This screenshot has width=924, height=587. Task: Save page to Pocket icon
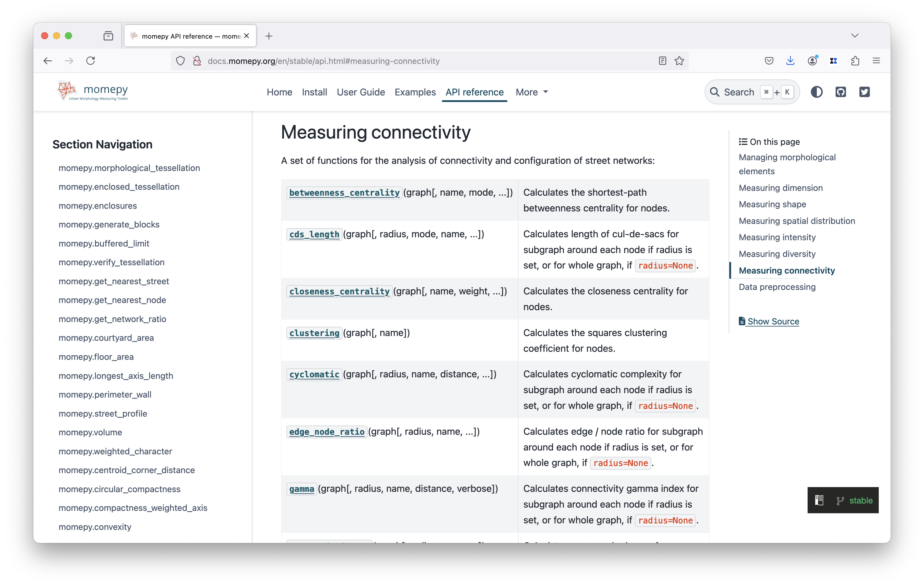pyautogui.click(x=769, y=61)
